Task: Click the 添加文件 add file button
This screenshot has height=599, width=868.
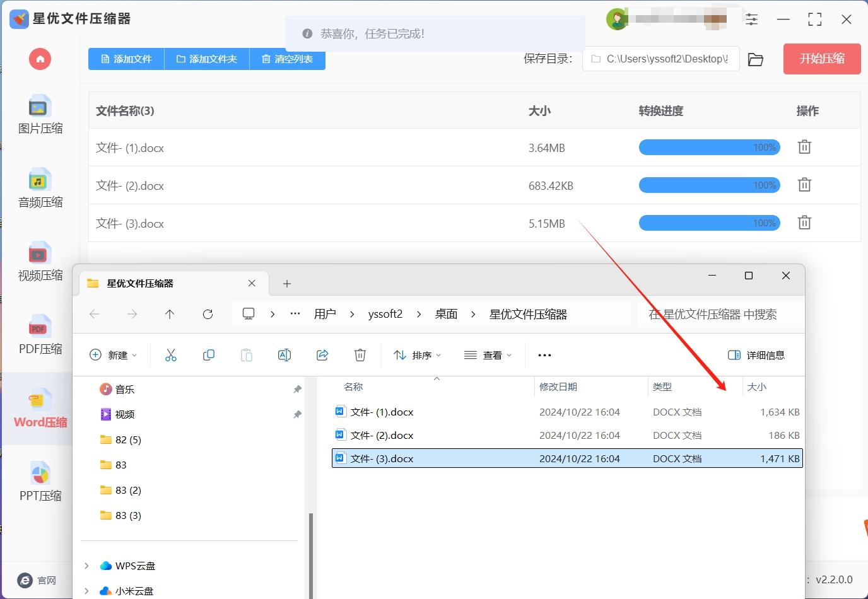Action: [x=126, y=59]
